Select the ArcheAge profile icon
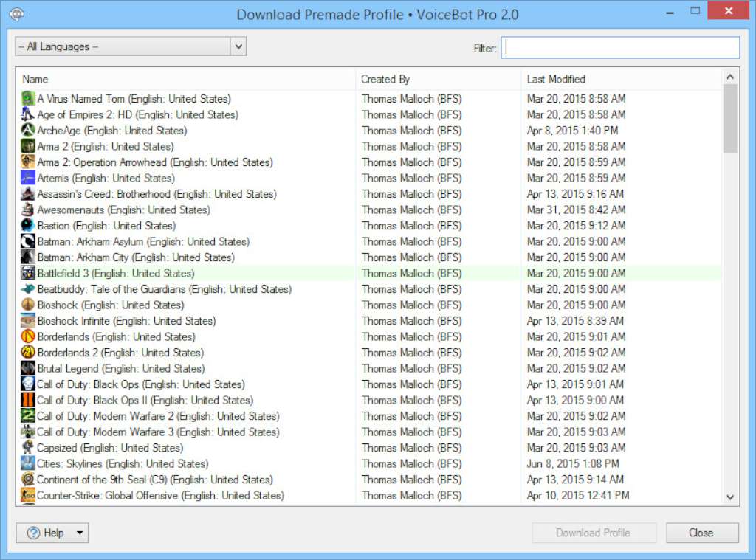 27,131
